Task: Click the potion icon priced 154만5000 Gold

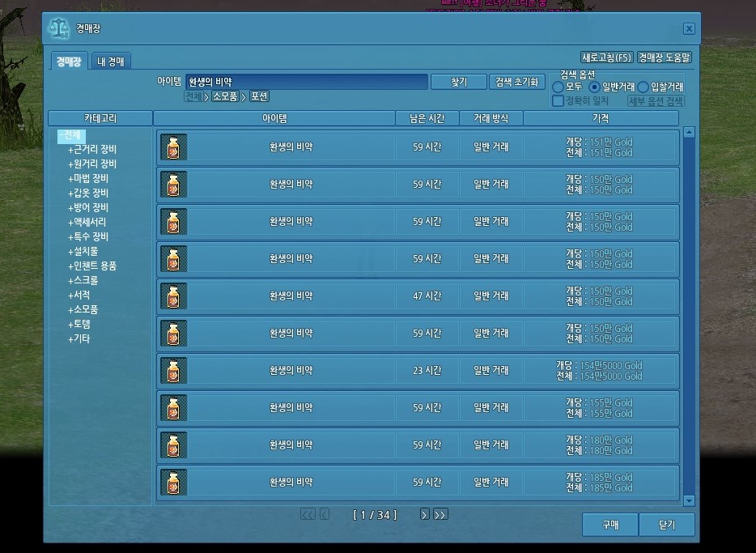Action: [x=173, y=371]
